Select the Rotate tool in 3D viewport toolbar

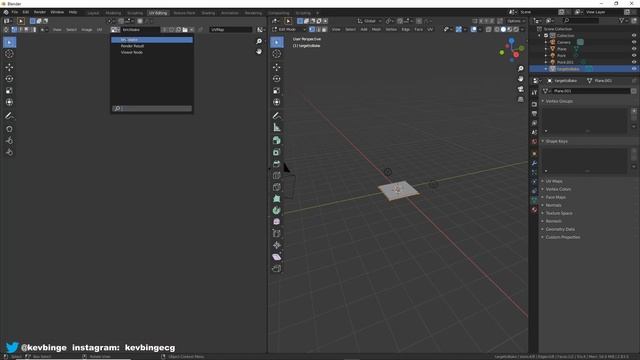point(277,79)
